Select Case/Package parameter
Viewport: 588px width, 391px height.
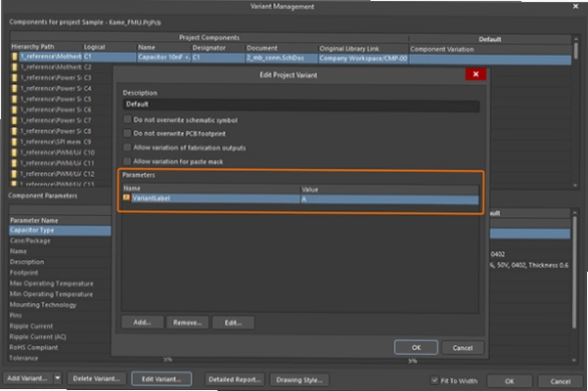coord(60,240)
